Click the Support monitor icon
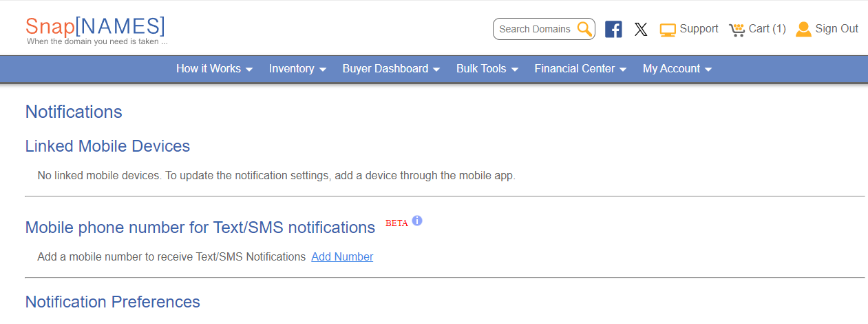This screenshot has height=324, width=868. click(x=668, y=30)
